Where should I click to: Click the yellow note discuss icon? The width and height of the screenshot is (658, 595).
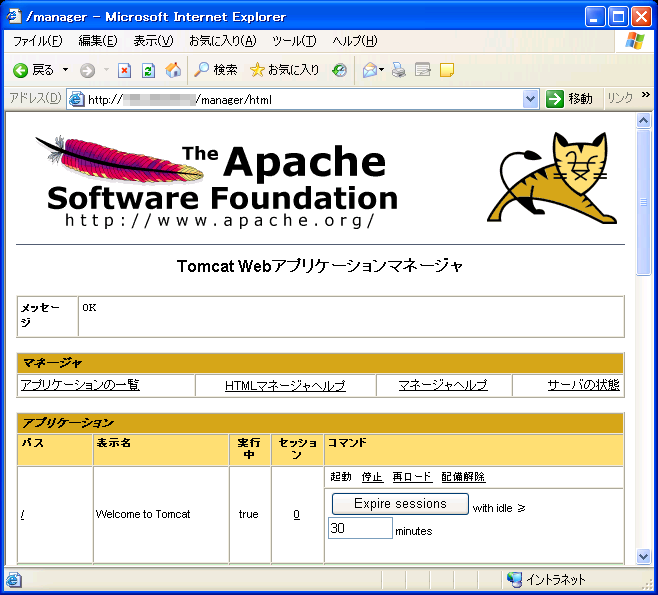coord(446,70)
